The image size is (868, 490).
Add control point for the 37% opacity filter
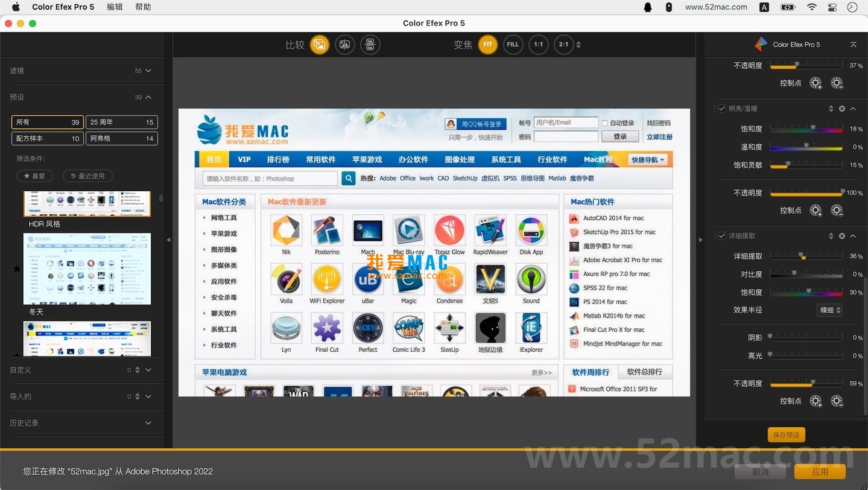[816, 83]
